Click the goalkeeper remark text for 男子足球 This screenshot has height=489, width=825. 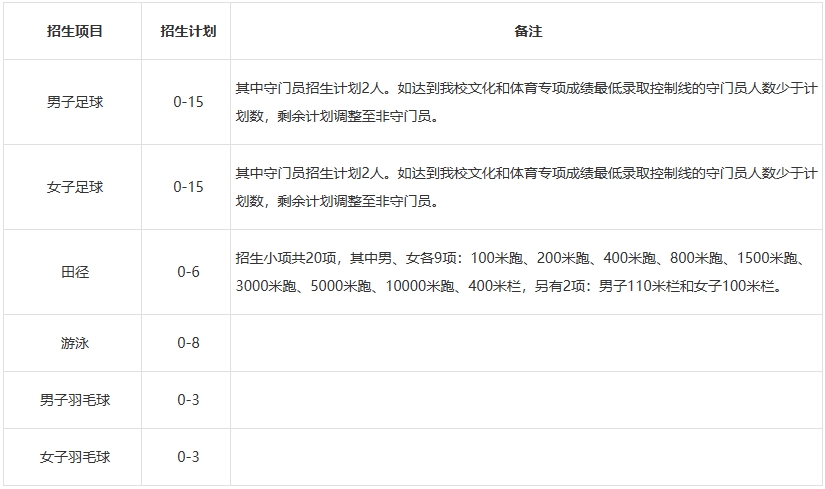coord(520,102)
